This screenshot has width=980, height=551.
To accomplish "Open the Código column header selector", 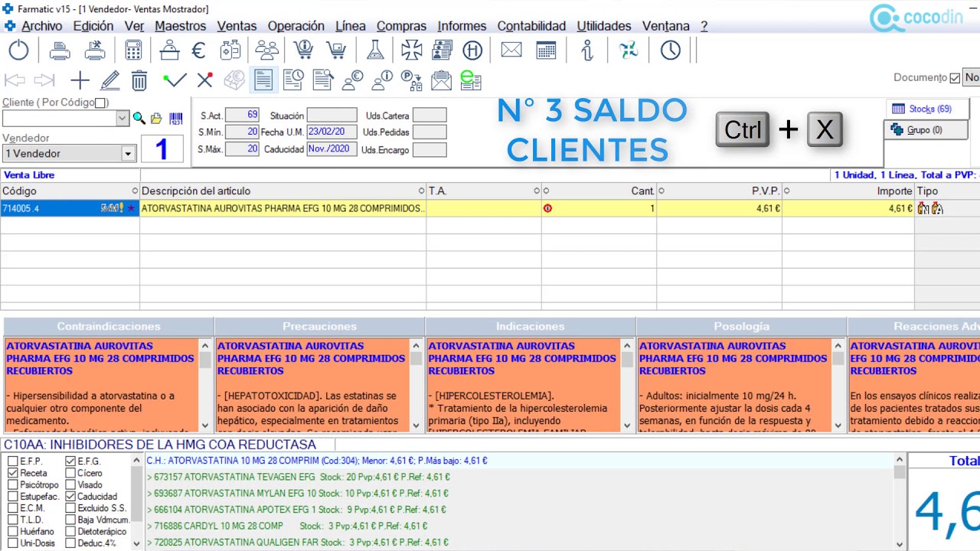I will (135, 191).
